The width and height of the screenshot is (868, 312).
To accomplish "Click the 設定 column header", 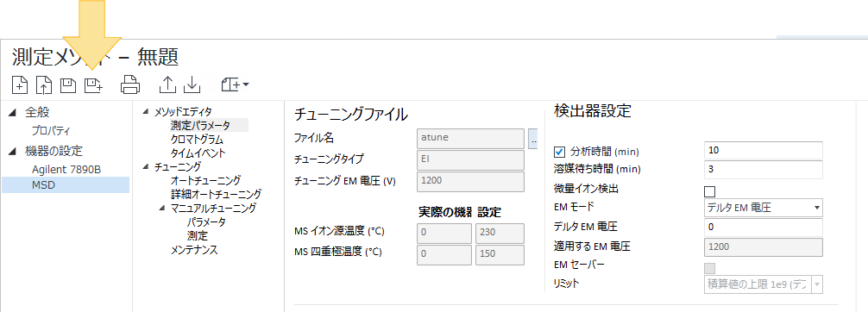I will pyautogui.click(x=490, y=212).
